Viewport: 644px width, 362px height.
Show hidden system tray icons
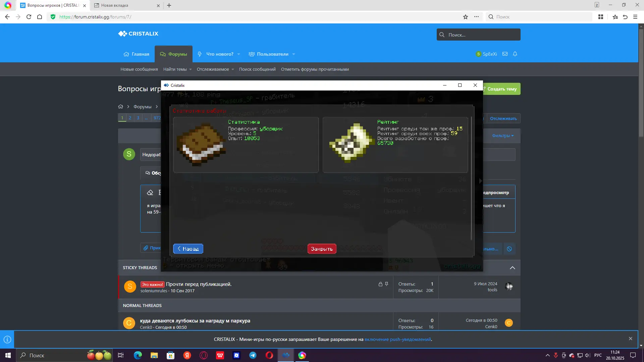548,355
